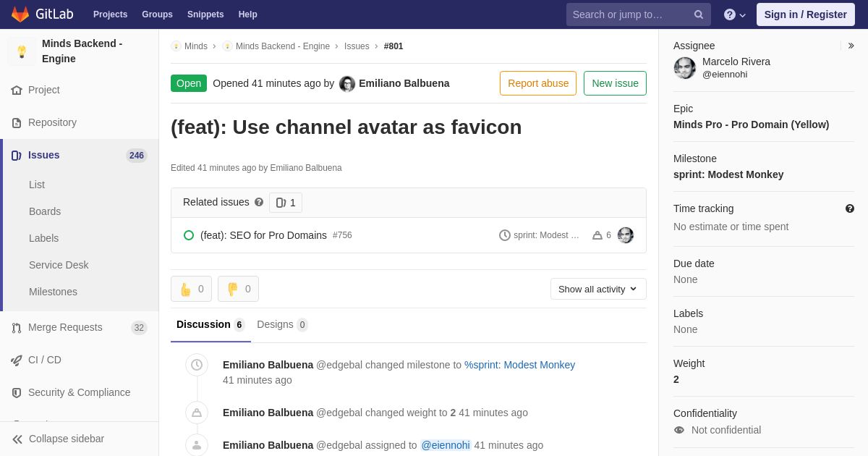Open the issues List in sidebar
Screen dimensions: 868x456
coord(37,185)
